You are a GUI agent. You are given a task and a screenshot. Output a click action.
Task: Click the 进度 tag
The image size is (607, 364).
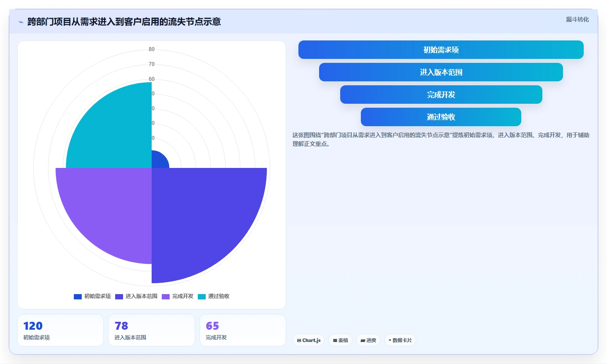[x=368, y=340]
